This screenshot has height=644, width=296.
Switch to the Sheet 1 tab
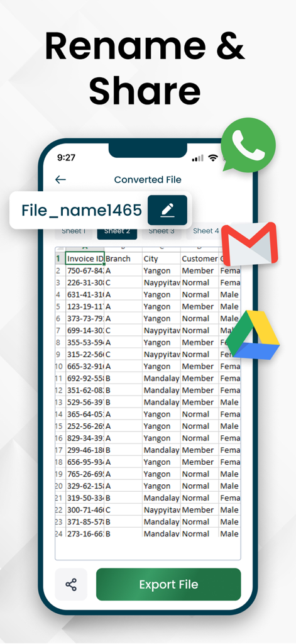(x=74, y=231)
